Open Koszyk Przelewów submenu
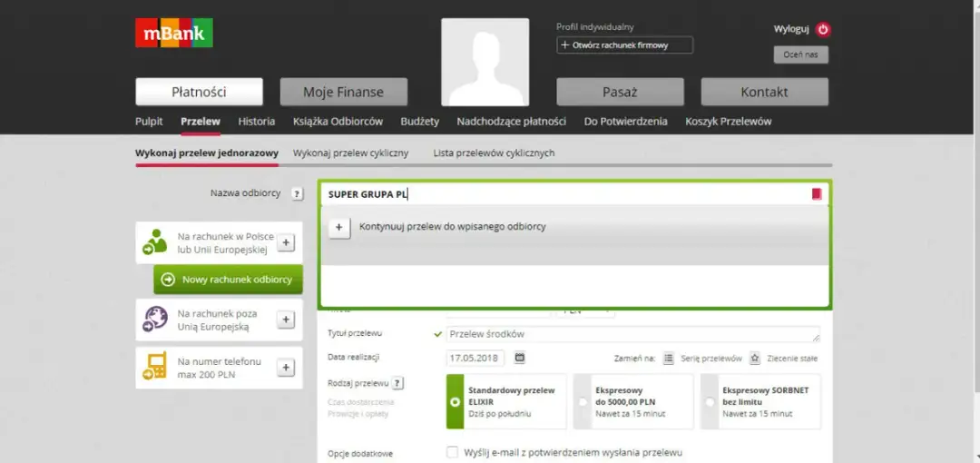980x463 pixels. (728, 122)
